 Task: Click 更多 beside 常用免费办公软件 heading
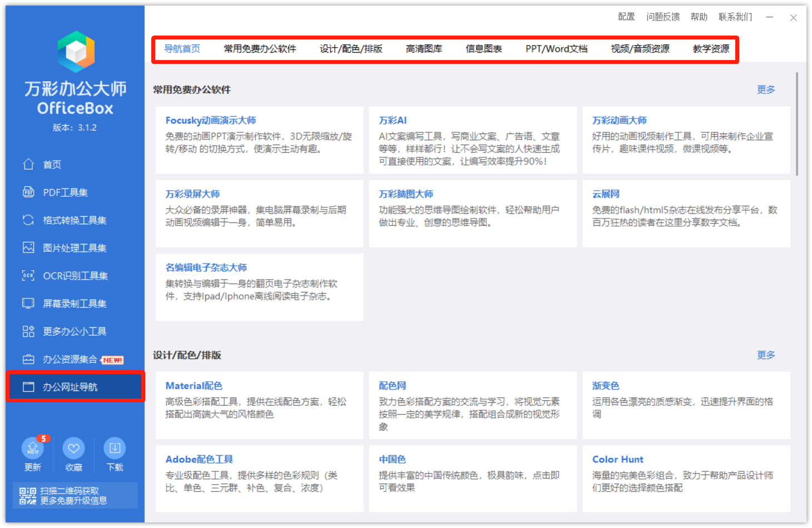coord(766,89)
